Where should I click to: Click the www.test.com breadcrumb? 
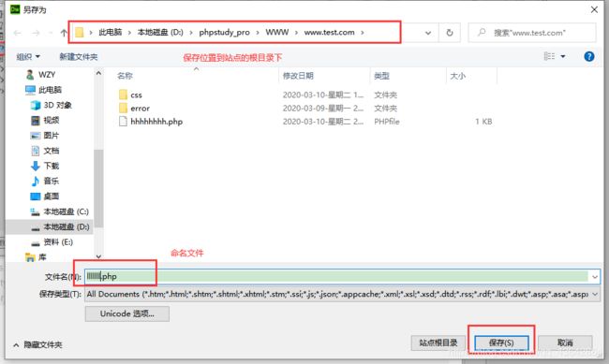click(329, 32)
